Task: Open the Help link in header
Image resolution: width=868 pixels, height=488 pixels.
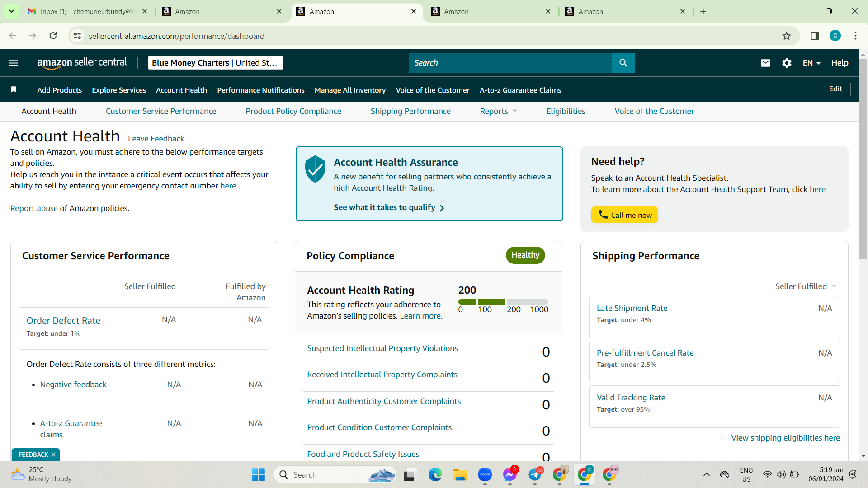Action: pyautogui.click(x=840, y=63)
